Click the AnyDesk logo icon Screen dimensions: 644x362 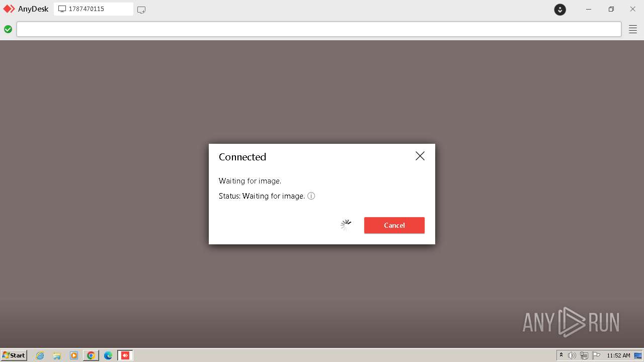[x=9, y=9]
